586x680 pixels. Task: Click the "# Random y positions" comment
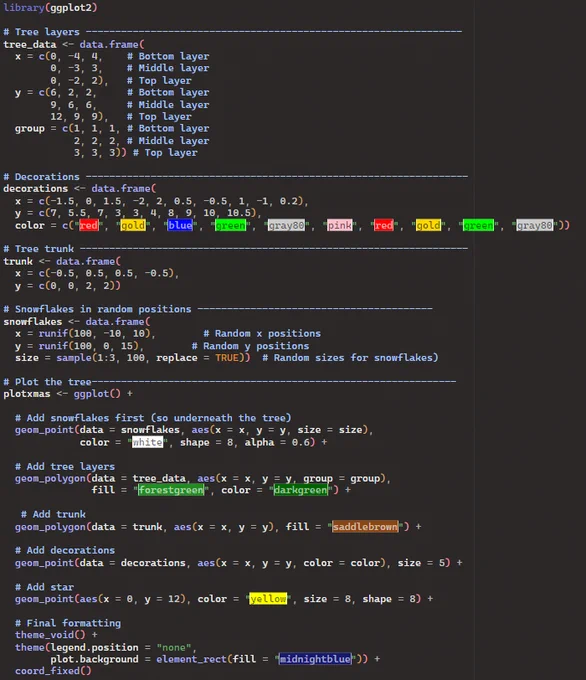(x=250, y=346)
